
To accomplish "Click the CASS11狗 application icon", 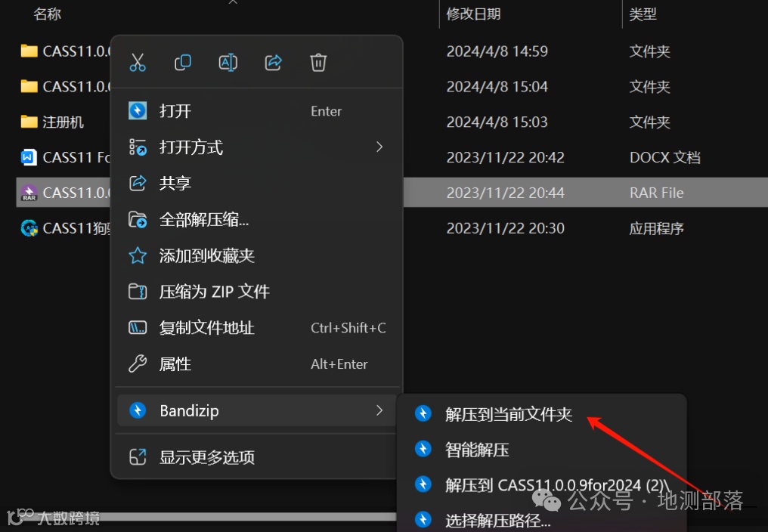I will click(x=29, y=228).
